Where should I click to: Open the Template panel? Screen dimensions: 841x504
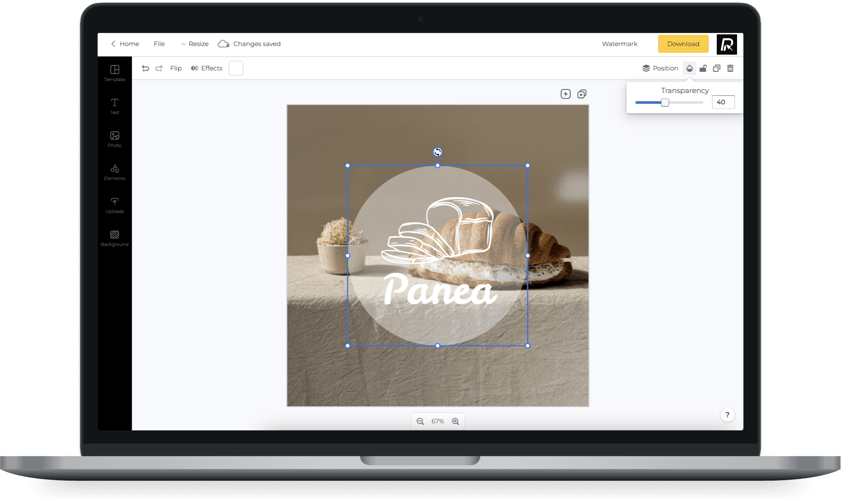pyautogui.click(x=115, y=73)
